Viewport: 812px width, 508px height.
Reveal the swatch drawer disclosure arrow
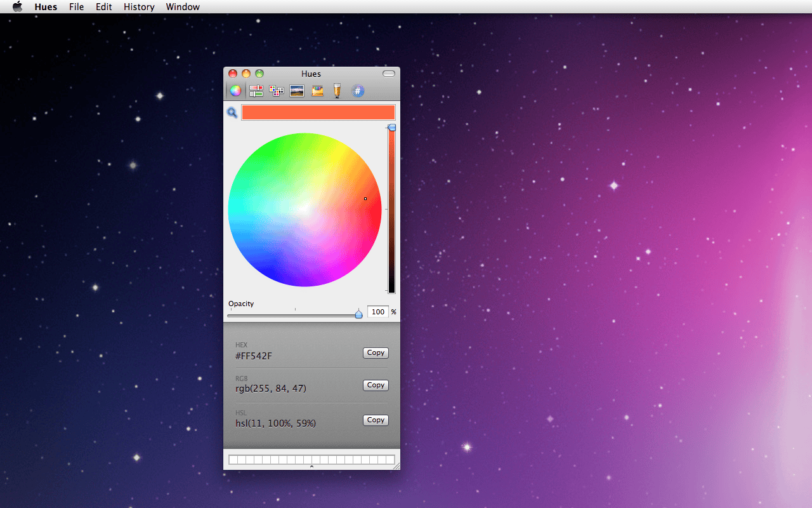tap(311, 465)
